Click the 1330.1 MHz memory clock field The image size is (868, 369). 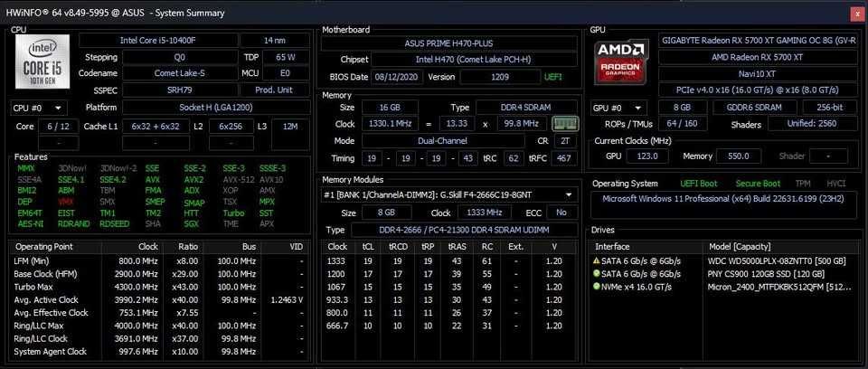coord(389,124)
